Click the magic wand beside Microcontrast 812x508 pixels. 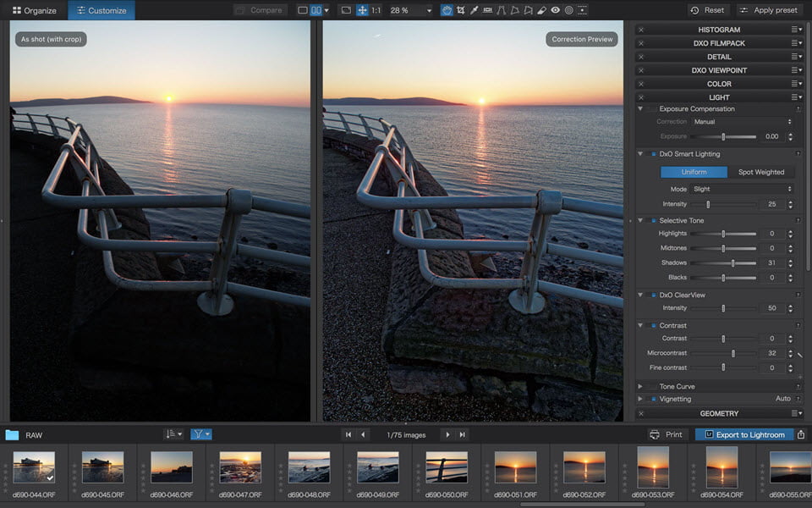800,355
